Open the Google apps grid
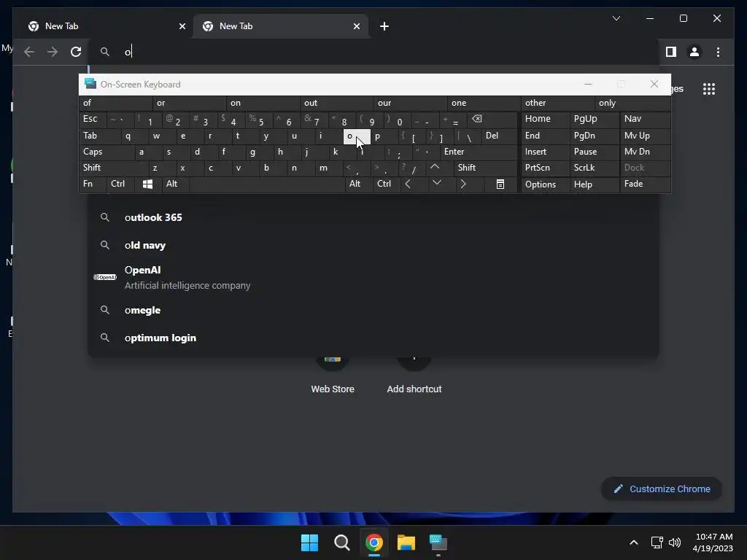The width and height of the screenshot is (747, 560). (709, 89)
